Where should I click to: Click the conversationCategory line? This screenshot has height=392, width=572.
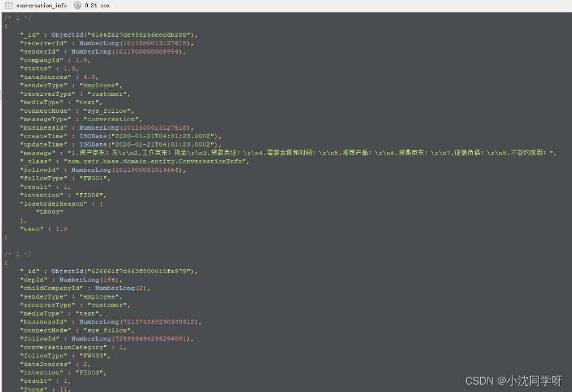73,347
